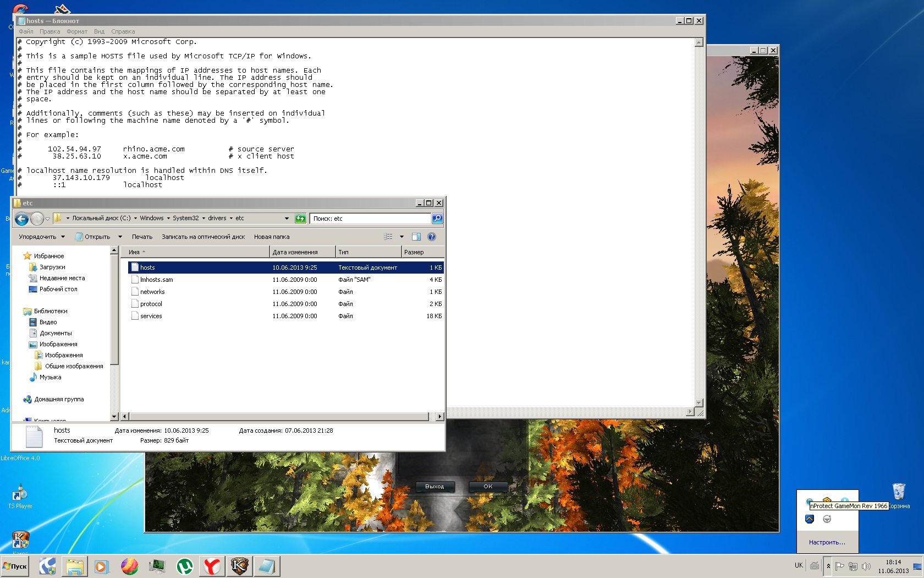Screen dimensions: 924x578
Task: Open Windows Media Player taskbar icon
Action: [102, 566]
